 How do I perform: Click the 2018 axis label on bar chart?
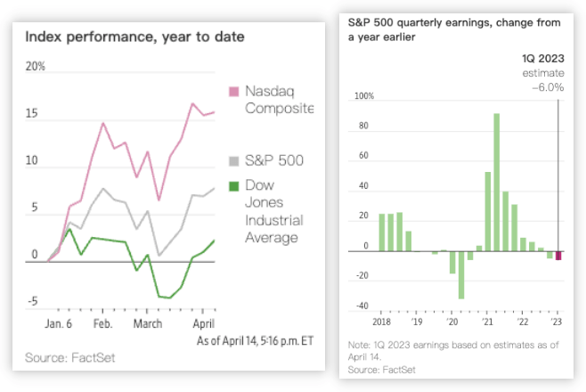tap(381, 322)
